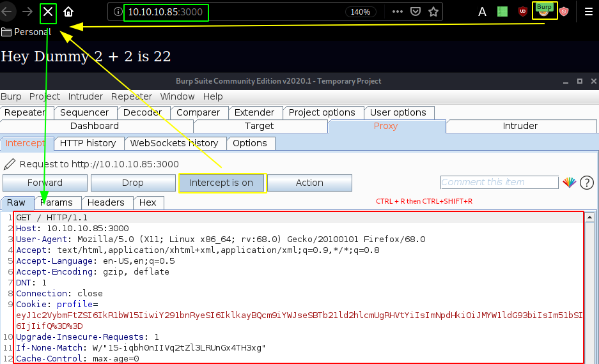Screen dimensions: 599x364
Task: Click the GET / HTTP/1.1 request line
Action: (x=52, y=218)
